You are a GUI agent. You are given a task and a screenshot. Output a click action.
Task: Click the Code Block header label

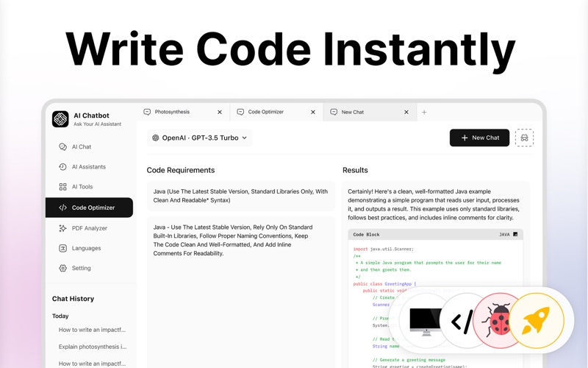click(366, 234)
